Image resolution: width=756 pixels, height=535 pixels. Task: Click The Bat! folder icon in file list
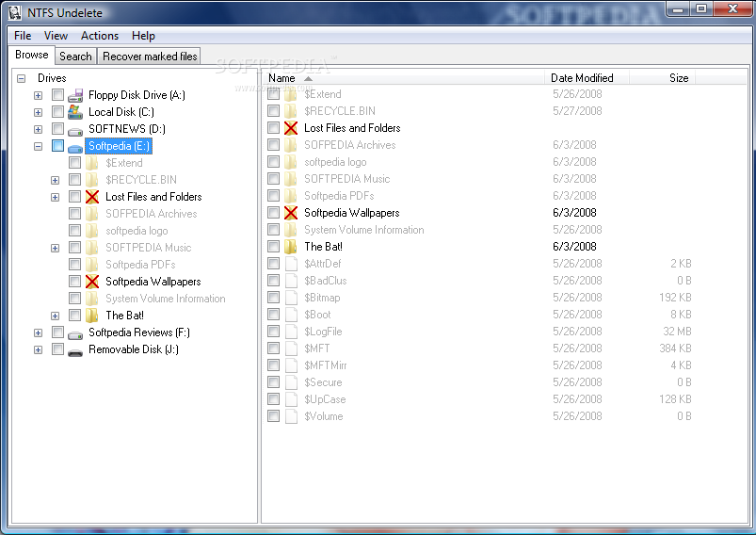click(290, 247)
